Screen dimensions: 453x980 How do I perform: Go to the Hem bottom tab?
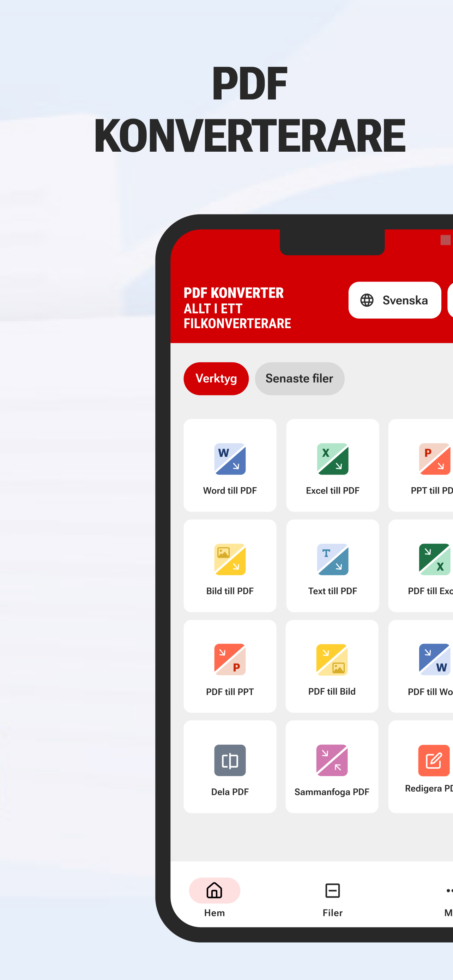[214, 898]
